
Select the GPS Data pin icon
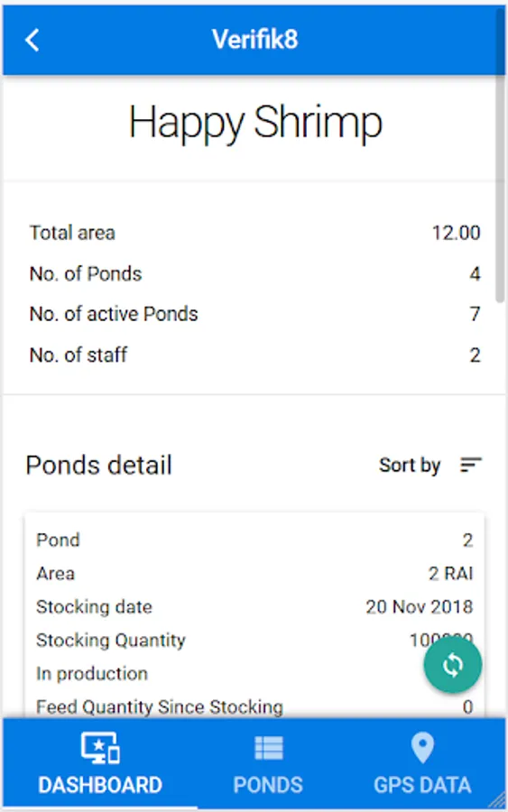click(x=422, y=748)
